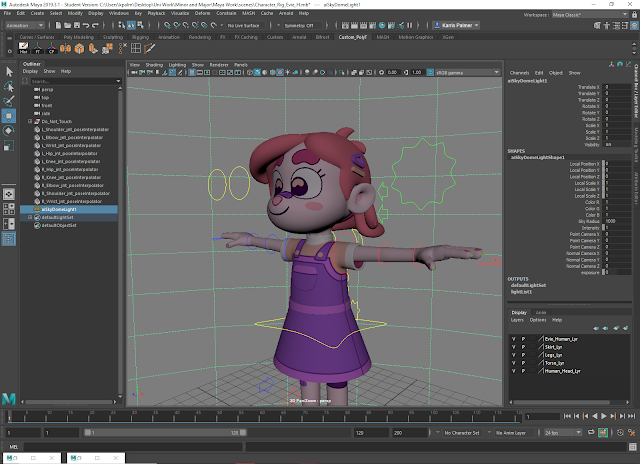The image size is (640, 464).
Task: Click the orange cube shelf icon
Action: pyautogui.click(x=79, y=48)
